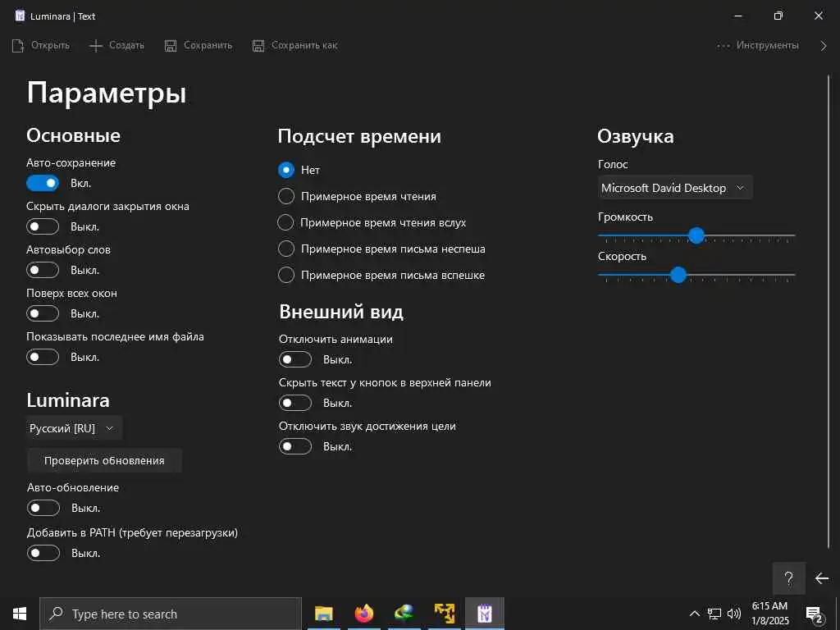Enable the Авто-обновление toggle
840x630 pixels.
(43, 508)
